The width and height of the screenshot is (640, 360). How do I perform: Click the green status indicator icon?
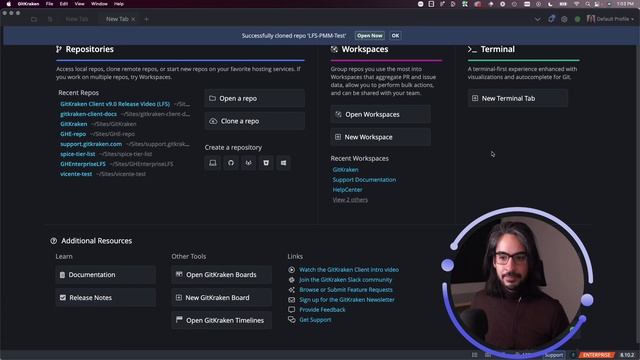[577, 19]
